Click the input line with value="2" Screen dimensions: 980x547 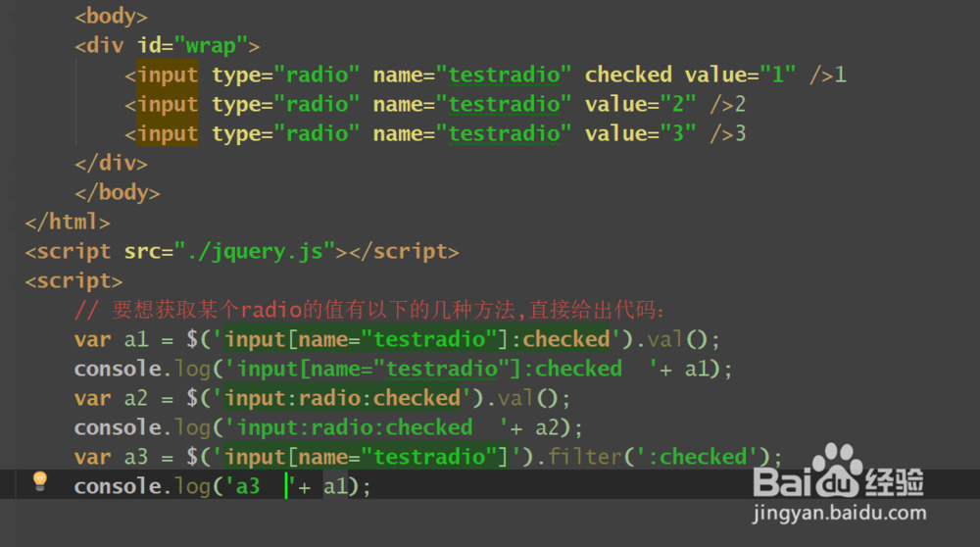(435, 104)
